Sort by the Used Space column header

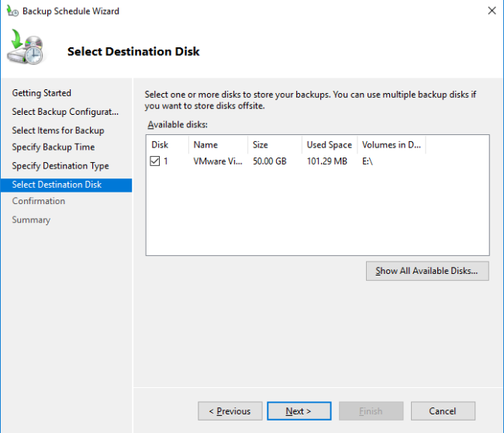click(x=330, y=145)
